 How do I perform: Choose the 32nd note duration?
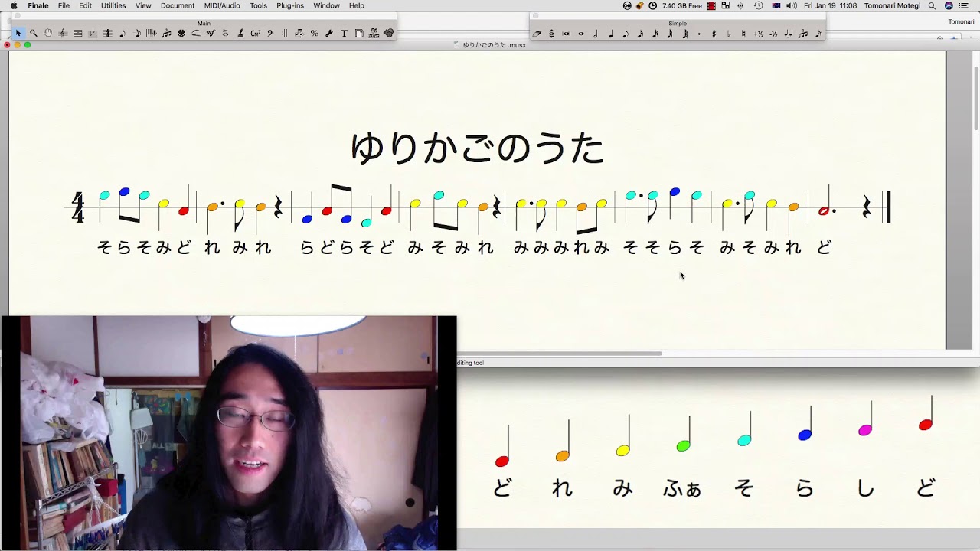655,34
